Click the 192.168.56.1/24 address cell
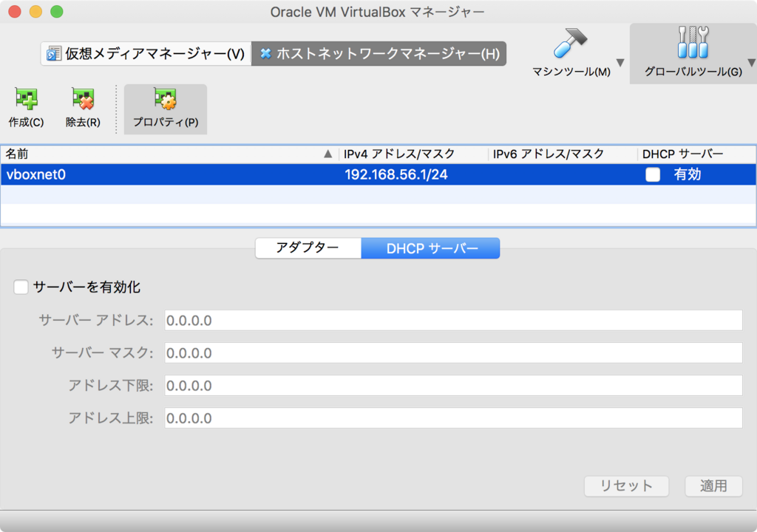Image resolution: width=757 pixels, height=532 pixels. point(396,174)
